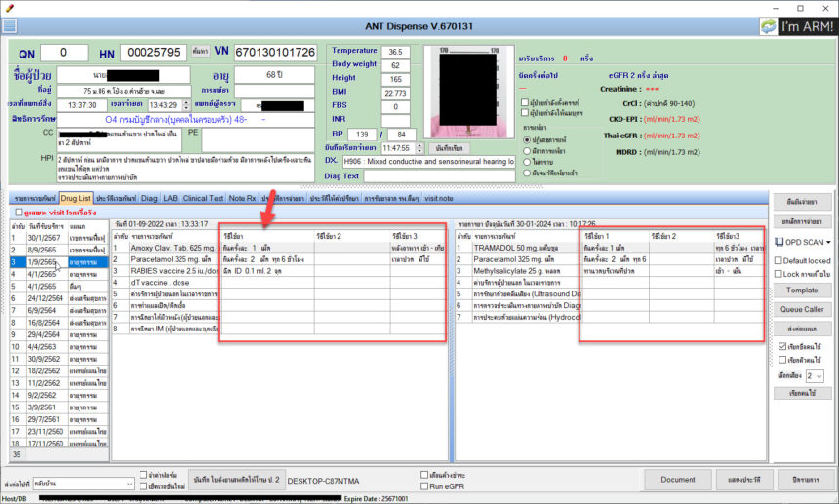The height and width of the screenshot is (504, 839).
Task: Expand the send-to destination combo box
Action: [128, 483]
